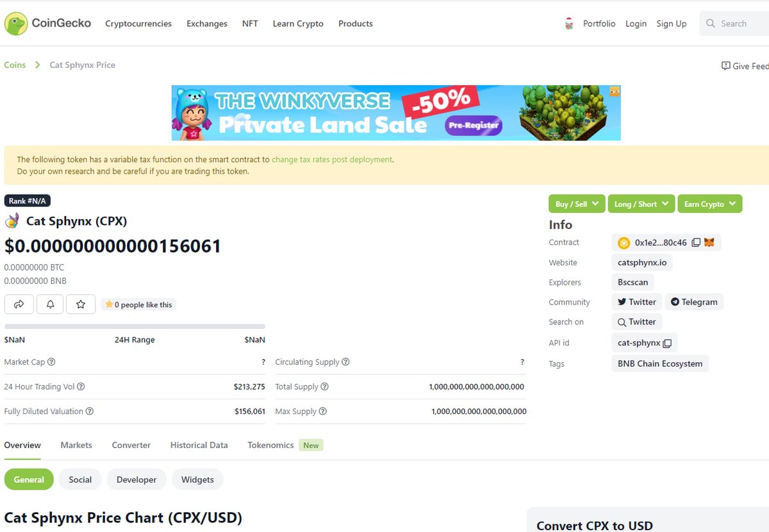Click the Market Cap help question icon
The width and height of the screenshot is (769, 532).
(51, 362)
